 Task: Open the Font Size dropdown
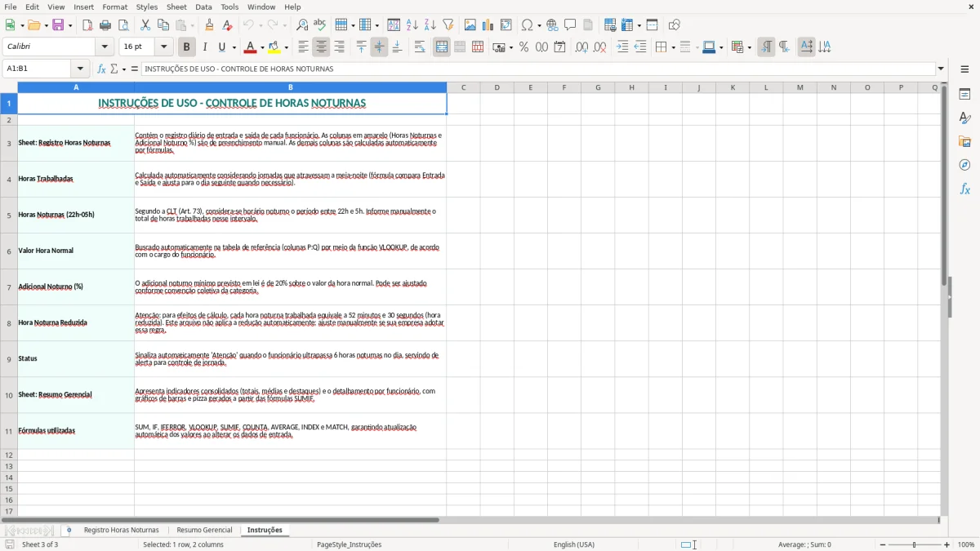(x=163, y=47)
